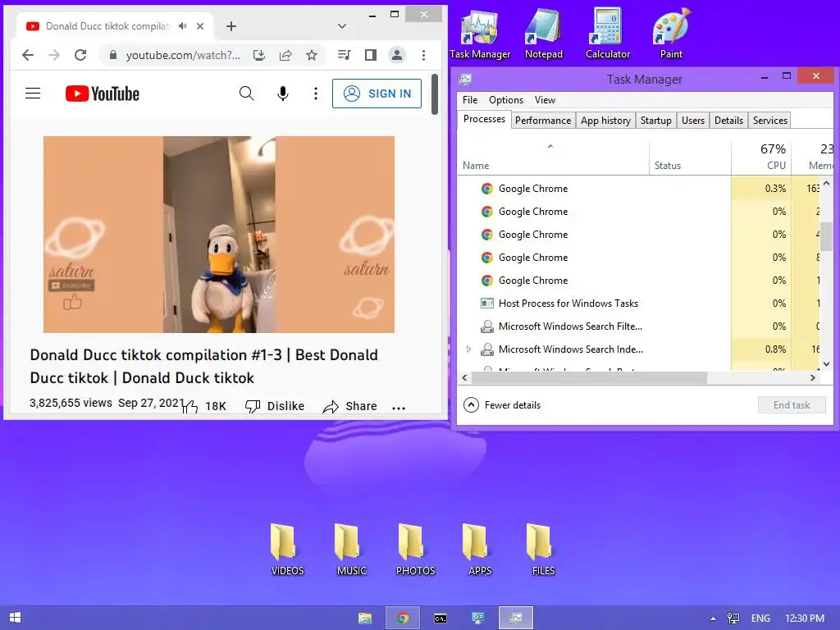This screenshot has height=630, width=840.
Task: Open the Calculator desktop shortcut
Action: click(608, 33)
